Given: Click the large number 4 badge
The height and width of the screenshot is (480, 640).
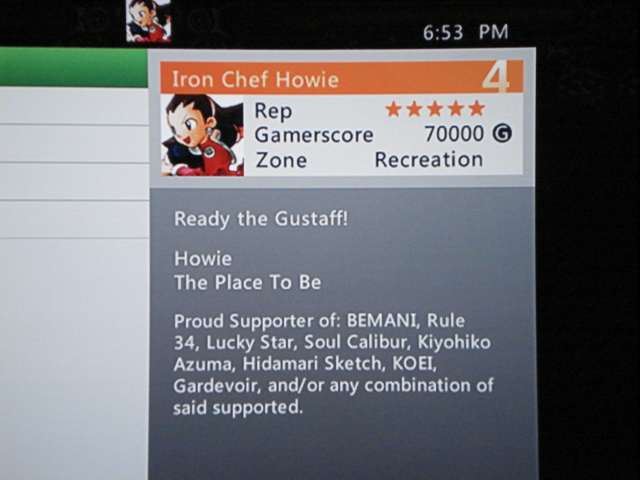Looking at the screenshot, I should 496,78.
